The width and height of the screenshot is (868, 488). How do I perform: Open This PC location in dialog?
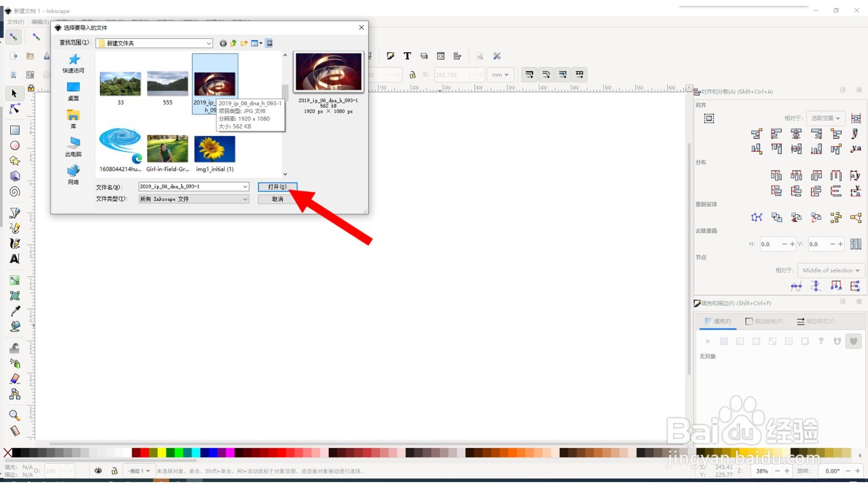coord(73,147)
